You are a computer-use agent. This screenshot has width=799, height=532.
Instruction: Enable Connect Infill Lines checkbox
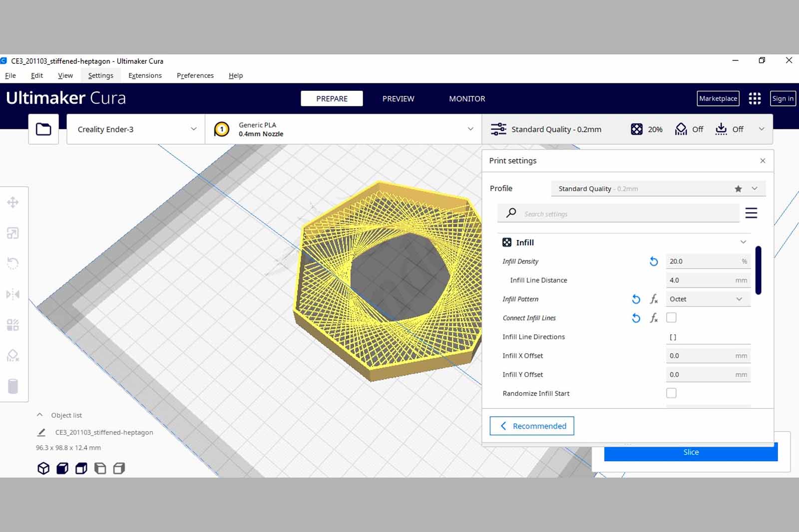(671, 317)
